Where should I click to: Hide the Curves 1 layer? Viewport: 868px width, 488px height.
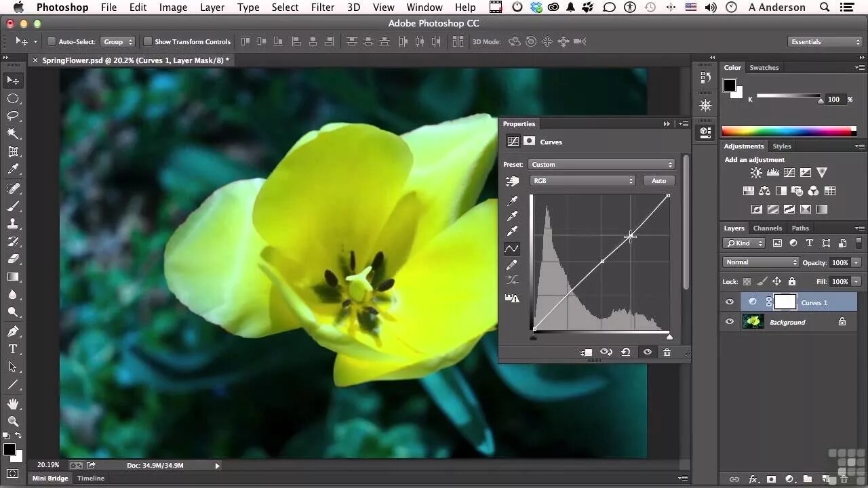(x=730, y=302)
